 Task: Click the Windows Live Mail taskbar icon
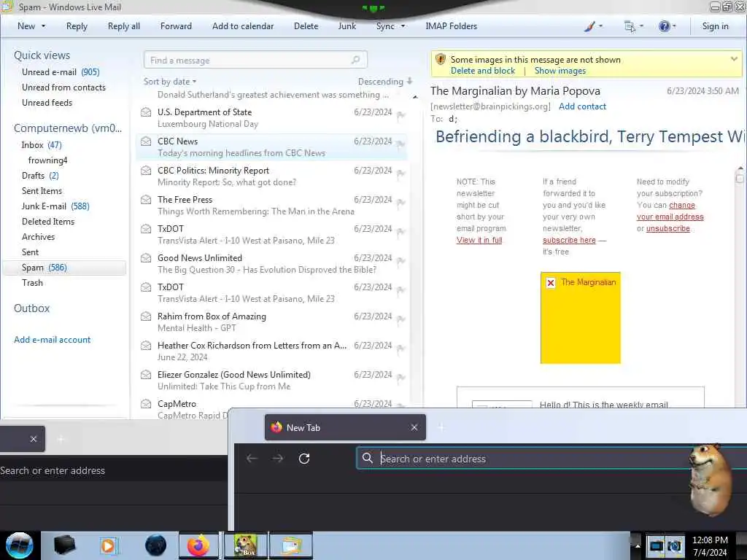[x=291, y=545]
